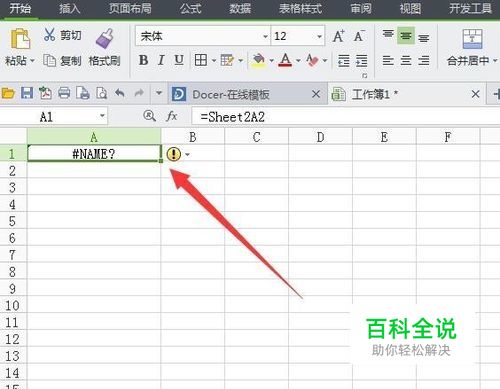Click the Paste clipboard icon
Viewport: 500px width, 389px height.
click(21, 39)
